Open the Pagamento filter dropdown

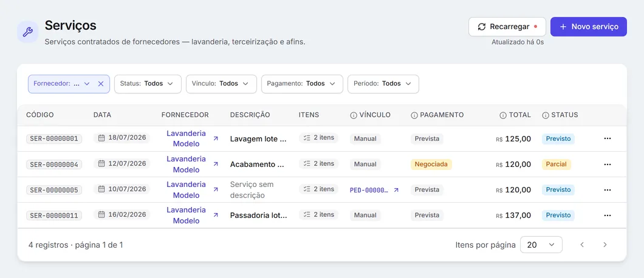302,84
